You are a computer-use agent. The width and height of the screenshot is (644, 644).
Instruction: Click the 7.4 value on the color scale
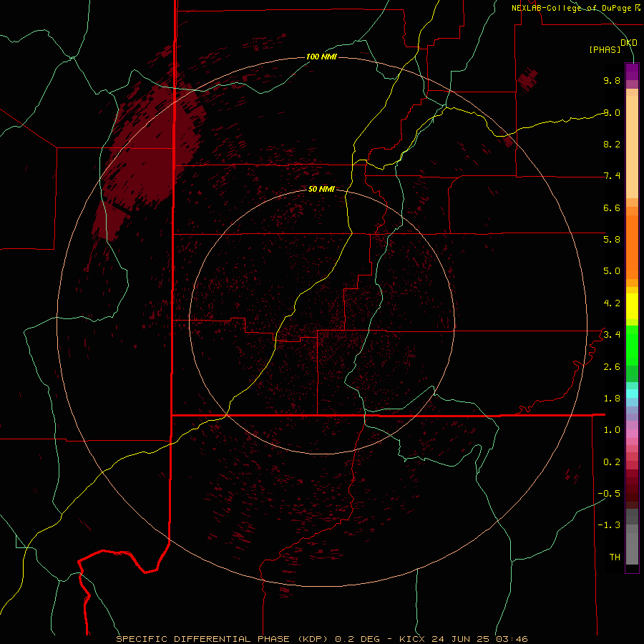click(612, 176)
